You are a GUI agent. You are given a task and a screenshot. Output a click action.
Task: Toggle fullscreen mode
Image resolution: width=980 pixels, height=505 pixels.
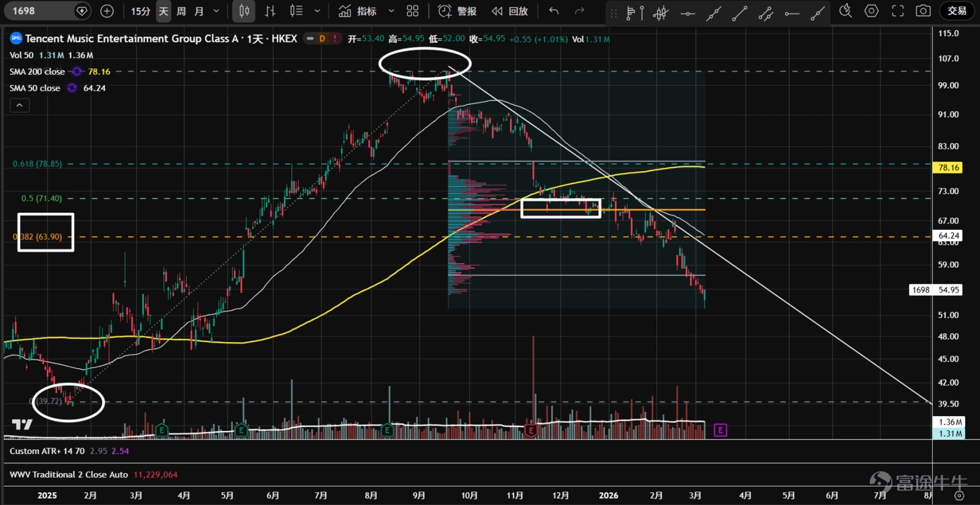coord(898,11)
